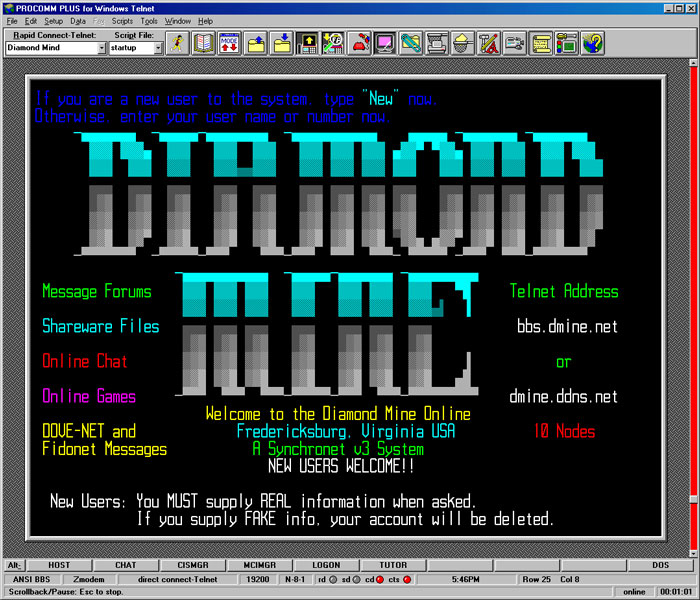Screen dimensions: 700x600
Task: Click the 00:01:01 elapsed timer
Action: pos(676,592)
